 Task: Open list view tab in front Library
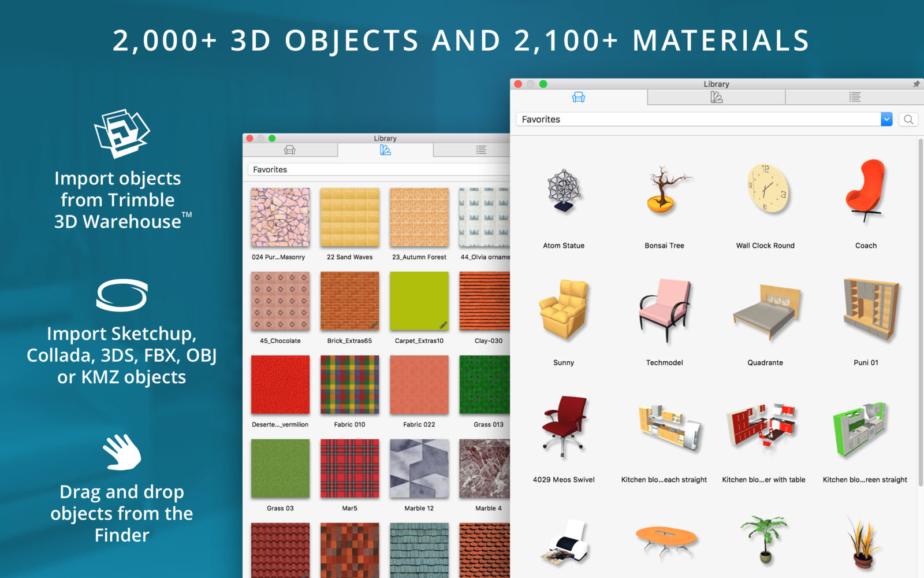tap(855, 97)
